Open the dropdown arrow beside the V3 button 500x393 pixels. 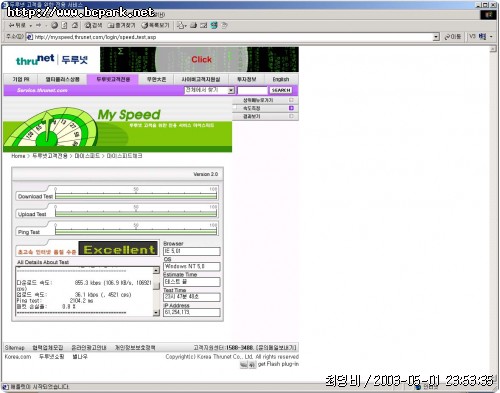pyautogui.click(x=491, y=37)
